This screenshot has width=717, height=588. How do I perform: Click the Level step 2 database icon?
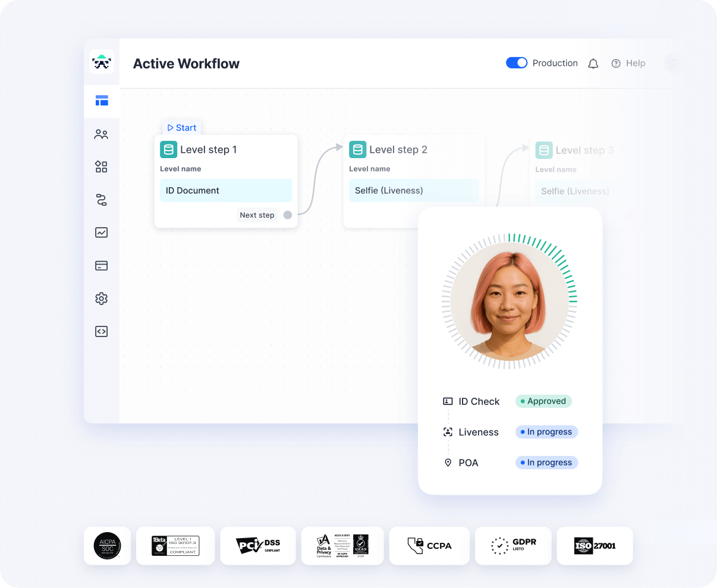click(358, 150)
